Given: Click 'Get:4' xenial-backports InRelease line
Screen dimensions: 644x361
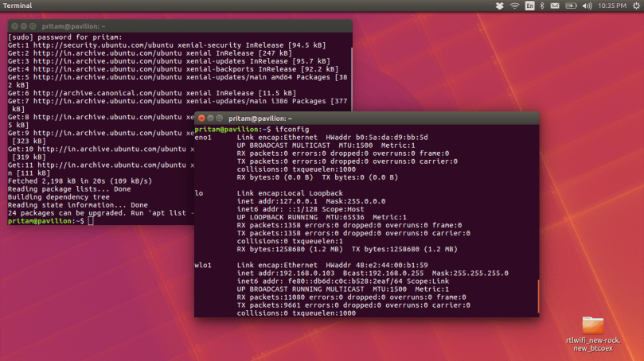Looking at the screenshot, I should [173, 69].
